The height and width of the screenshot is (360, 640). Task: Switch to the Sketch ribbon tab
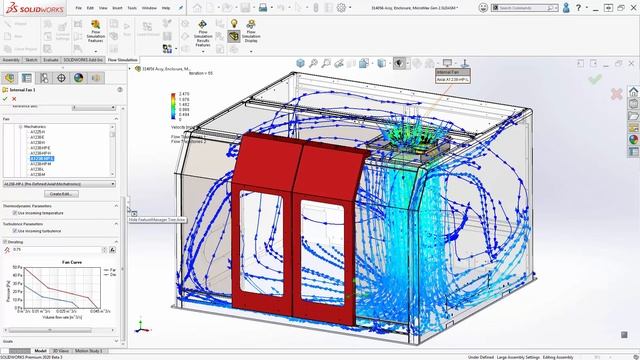[x=31, y=60]
